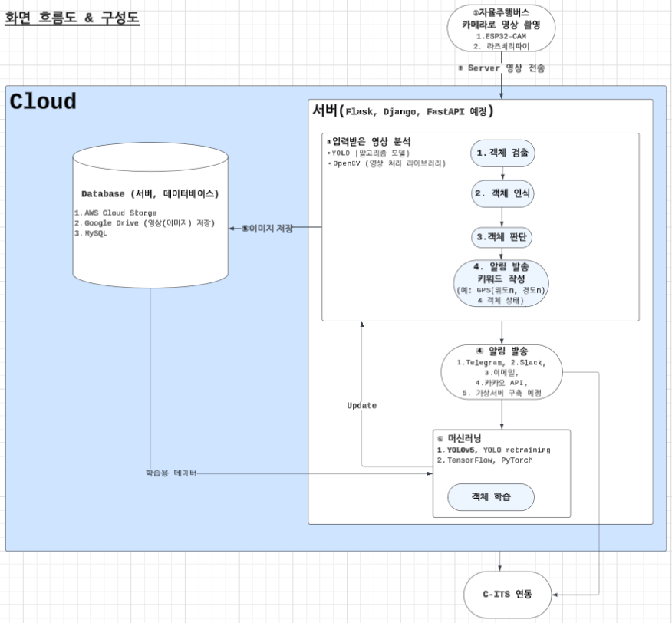Select the Database cylinder shape
This screenshot has width=672, height=623.
[x=150, y=216]
